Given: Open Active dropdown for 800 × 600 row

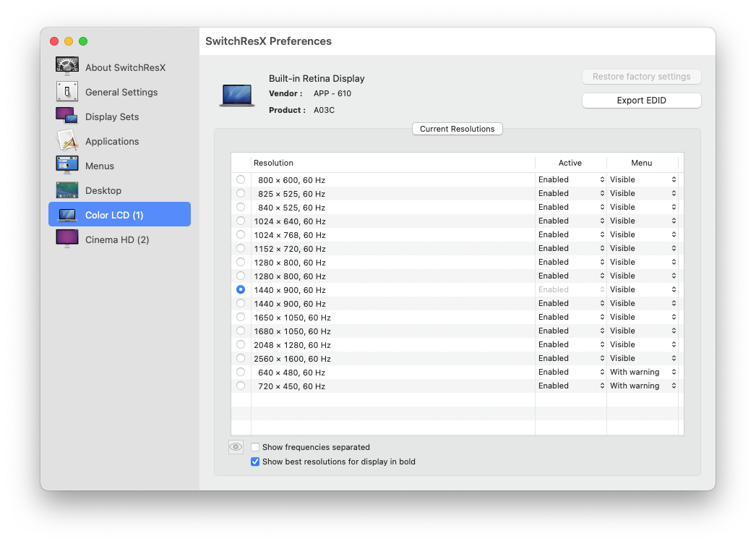Looking at the screenshot, I should [571, 179].
